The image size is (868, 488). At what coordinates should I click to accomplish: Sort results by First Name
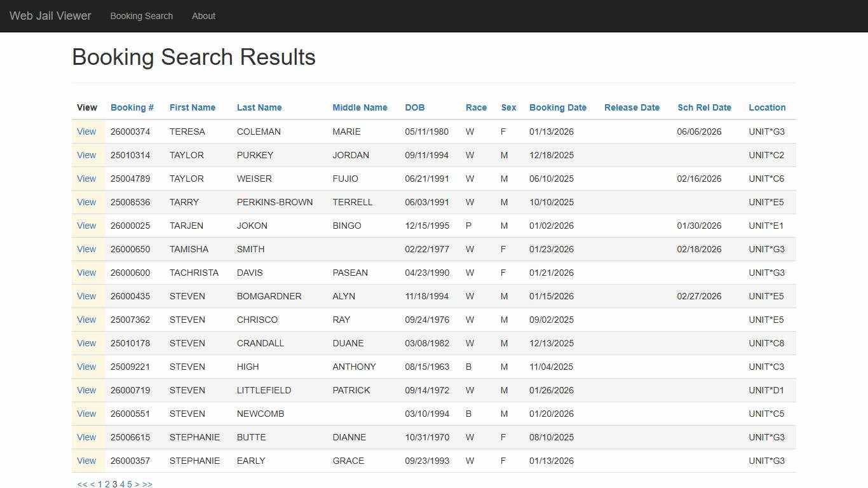point(192,107)
